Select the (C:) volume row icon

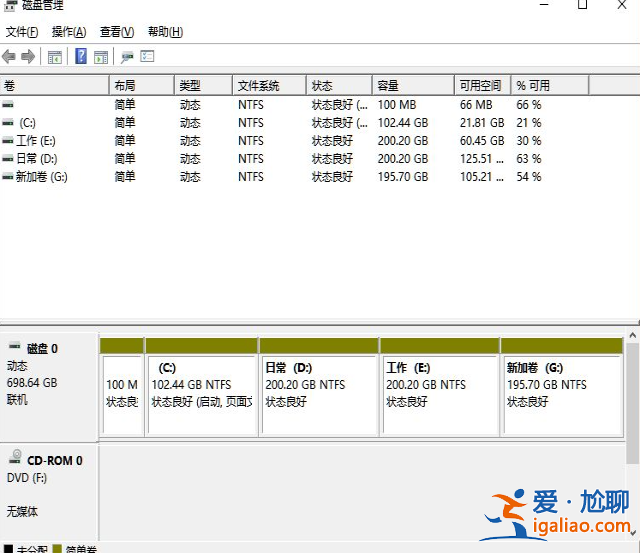tap(8, 123)
